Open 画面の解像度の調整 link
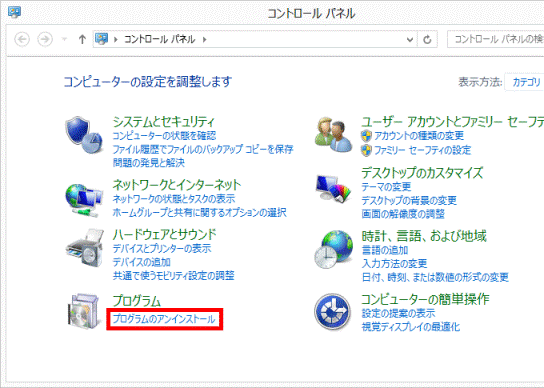 403,214
